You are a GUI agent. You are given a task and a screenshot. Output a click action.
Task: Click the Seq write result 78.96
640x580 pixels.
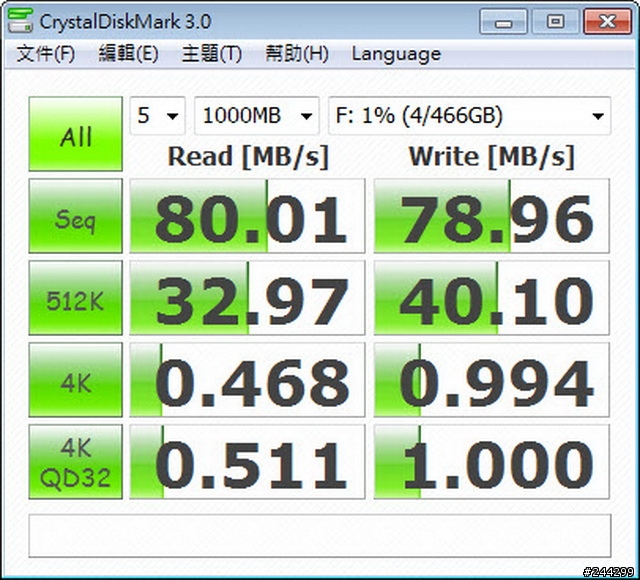(x=491, y=216)
